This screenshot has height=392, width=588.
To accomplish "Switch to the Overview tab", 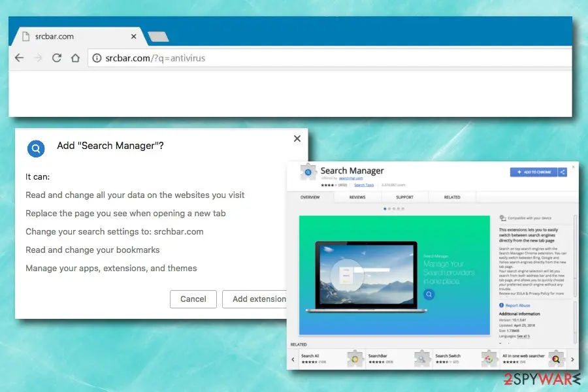I will tap(310, 197).
